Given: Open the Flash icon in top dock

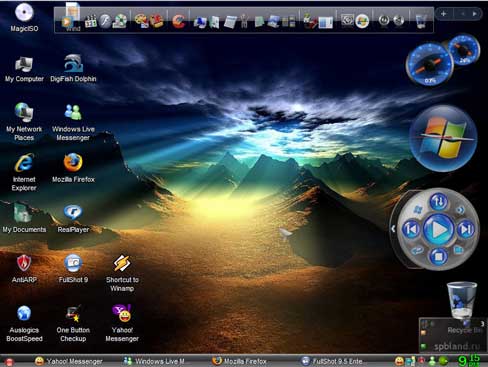Looking at the screenshot, I should point(105,21).
